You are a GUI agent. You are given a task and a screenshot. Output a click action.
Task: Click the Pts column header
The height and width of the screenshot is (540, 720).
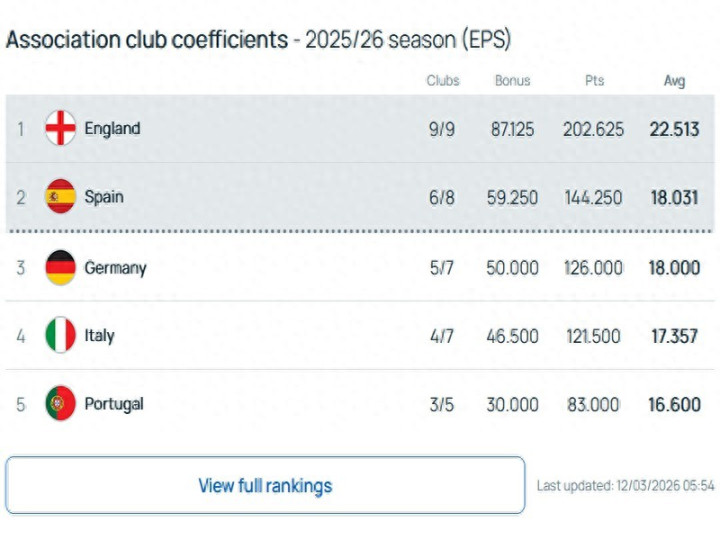[595, 81]
